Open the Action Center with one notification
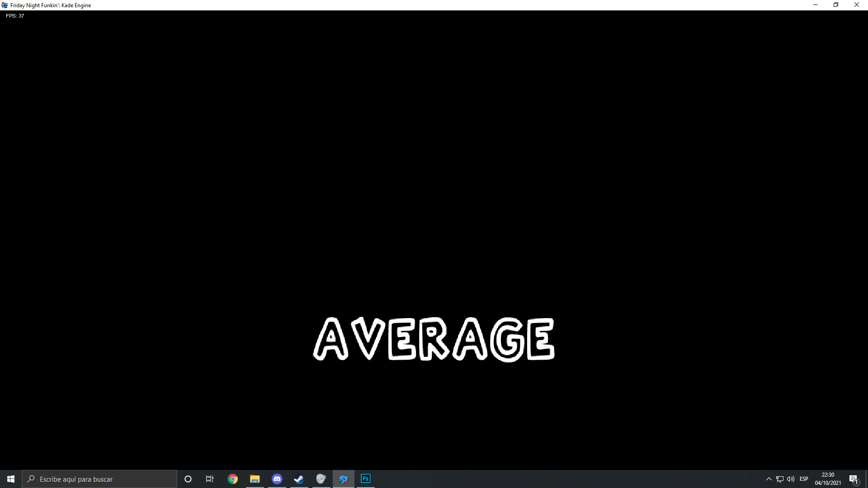Image resolution: width=868 pixels, height=488 pixels. 855,479
